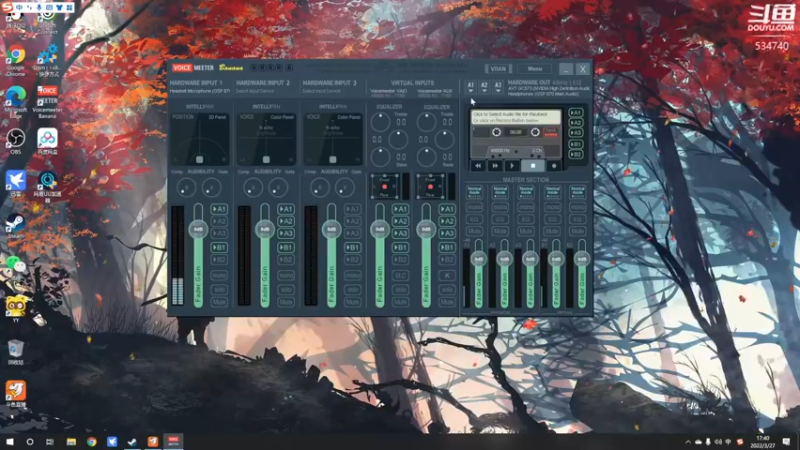This screenshot has width=800, height=450.
Task: Adjust Voicemeeter AUX fader gain knob
Action: 426,230
